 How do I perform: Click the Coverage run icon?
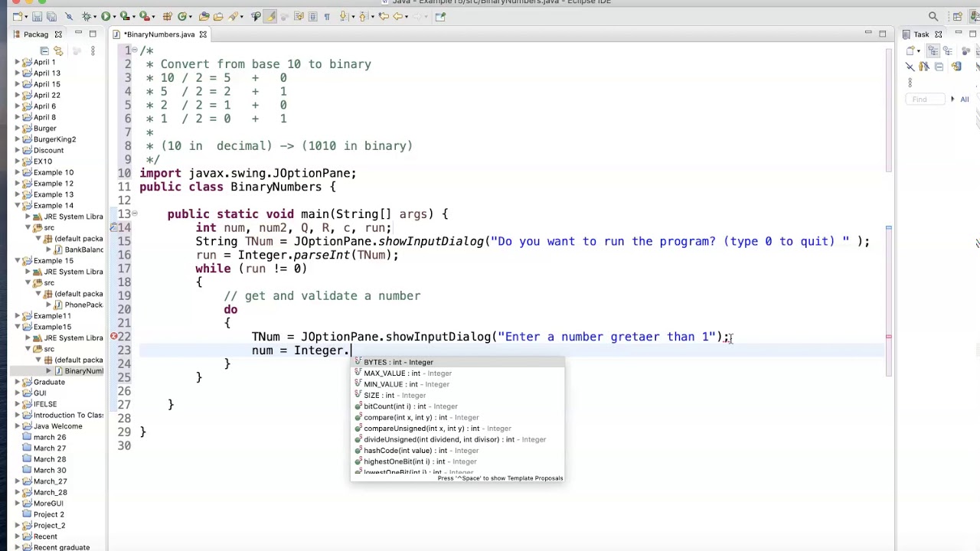125,16
